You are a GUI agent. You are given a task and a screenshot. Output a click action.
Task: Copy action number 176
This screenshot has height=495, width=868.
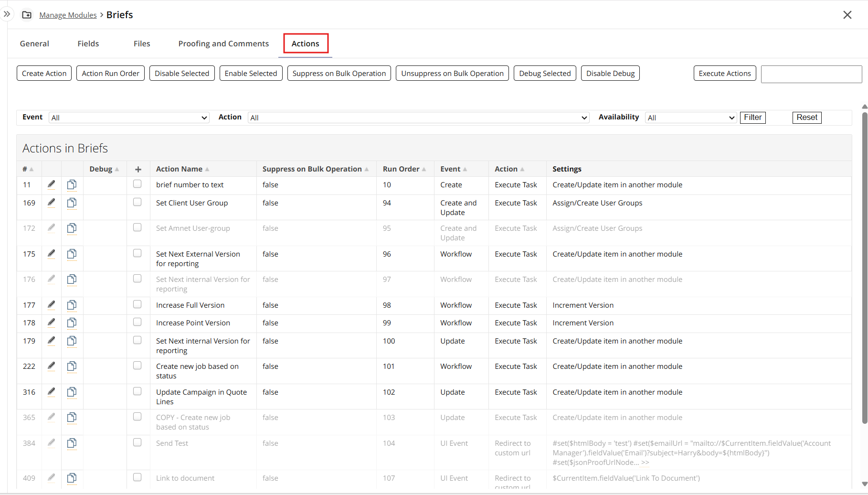click(x=72, y=279)
